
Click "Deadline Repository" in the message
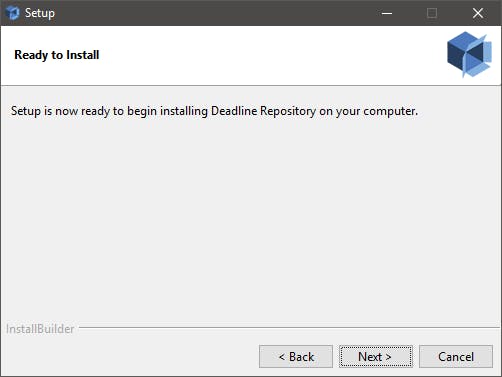[x=263, y=111]
